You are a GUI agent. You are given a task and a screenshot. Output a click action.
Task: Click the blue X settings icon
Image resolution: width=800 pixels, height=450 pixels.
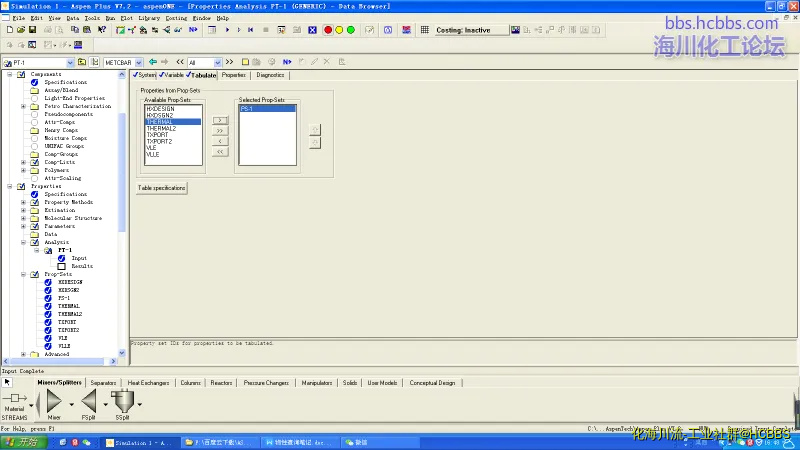[312, 30]
